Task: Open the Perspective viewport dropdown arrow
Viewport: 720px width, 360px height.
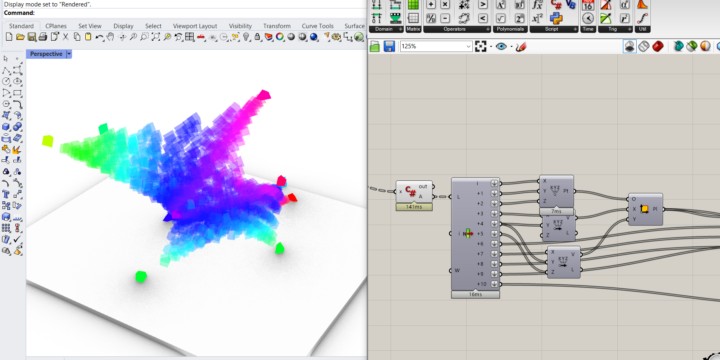Action: coord(69,54)
